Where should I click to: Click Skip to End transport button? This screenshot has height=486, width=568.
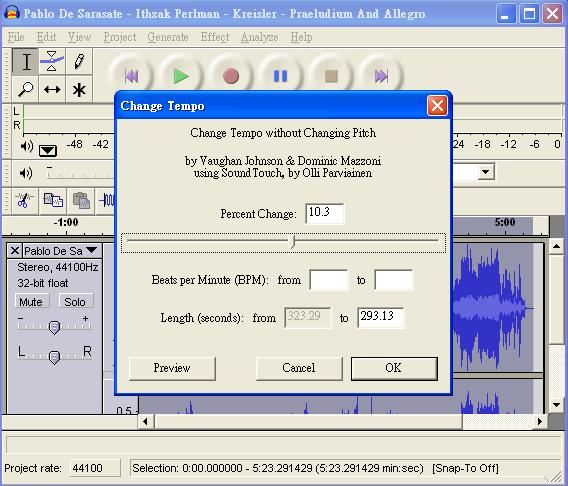[x=381, y=76]
